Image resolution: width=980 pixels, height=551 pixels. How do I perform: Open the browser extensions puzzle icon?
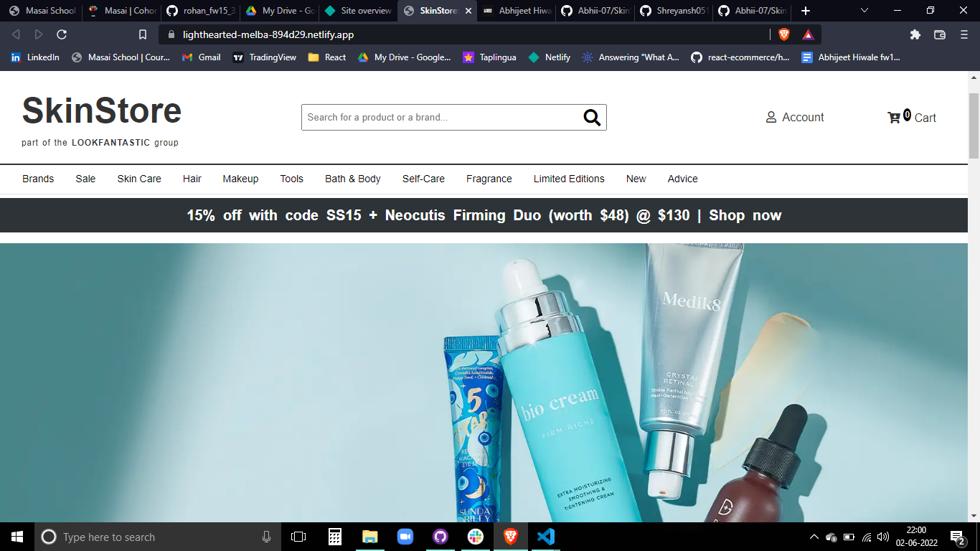click(x=915, y=34)
